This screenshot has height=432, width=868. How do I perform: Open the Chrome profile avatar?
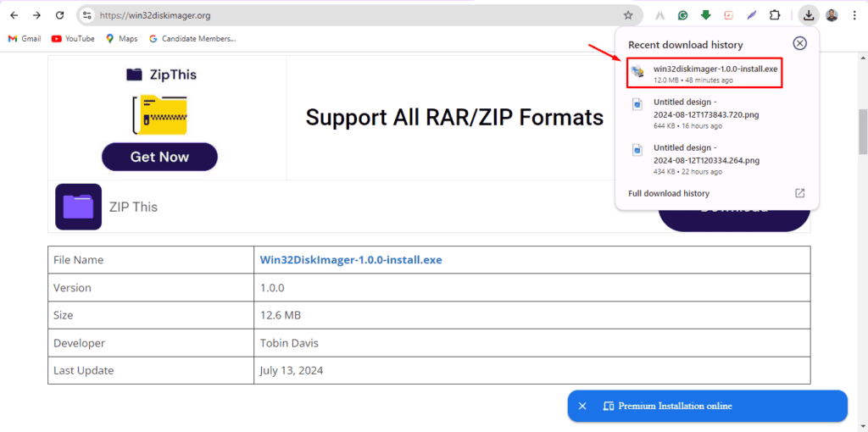tap(832, 15)
